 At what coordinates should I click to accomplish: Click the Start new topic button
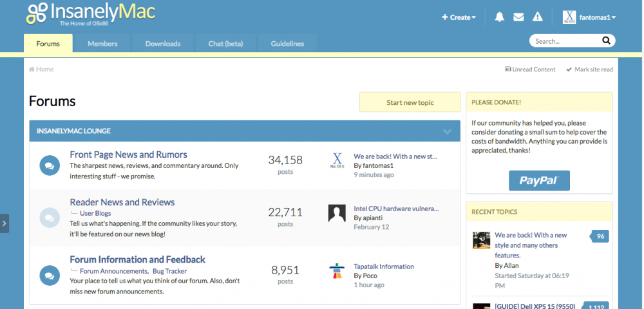(410, 102)
